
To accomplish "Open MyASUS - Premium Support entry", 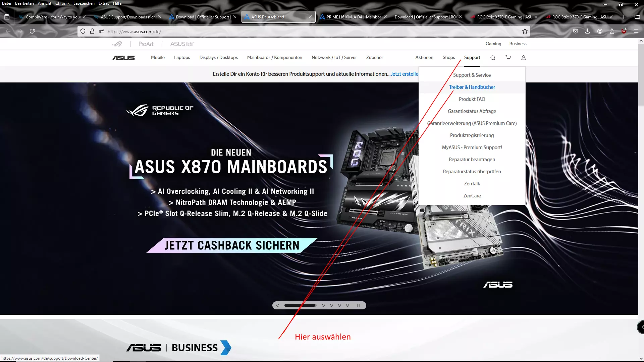I will click(x=472, y=147).
